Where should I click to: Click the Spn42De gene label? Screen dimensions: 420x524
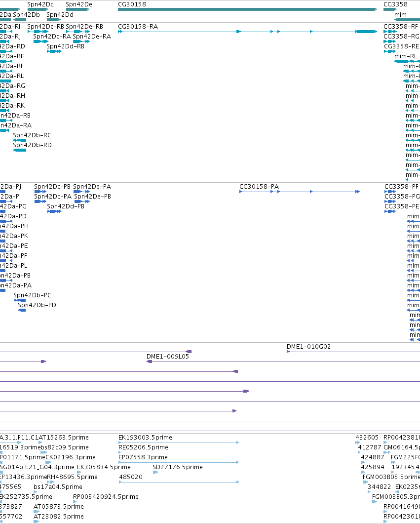tap(79, 4)
